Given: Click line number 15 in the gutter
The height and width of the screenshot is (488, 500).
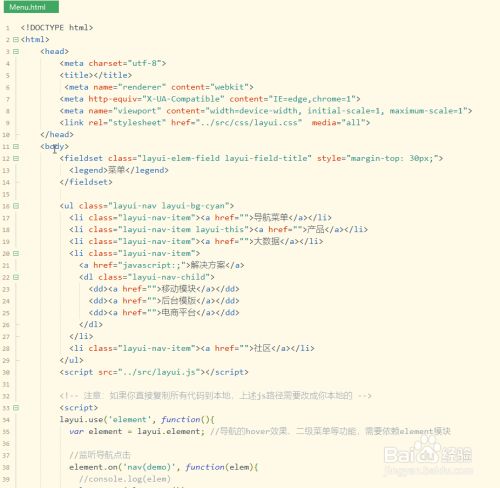Looking at the screenshot, I should coord(6,194).
